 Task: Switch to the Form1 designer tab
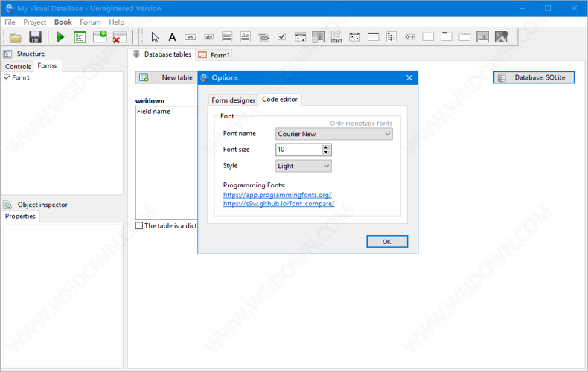(214, 55)
